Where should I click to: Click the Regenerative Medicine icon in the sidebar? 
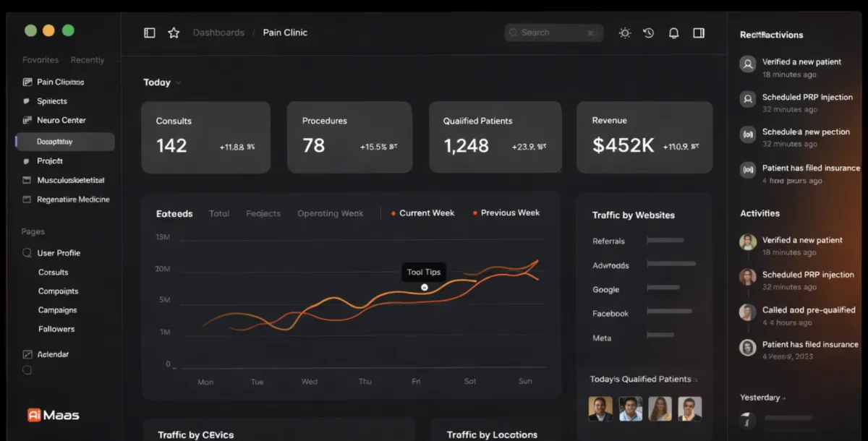click(x=27, y=199)
